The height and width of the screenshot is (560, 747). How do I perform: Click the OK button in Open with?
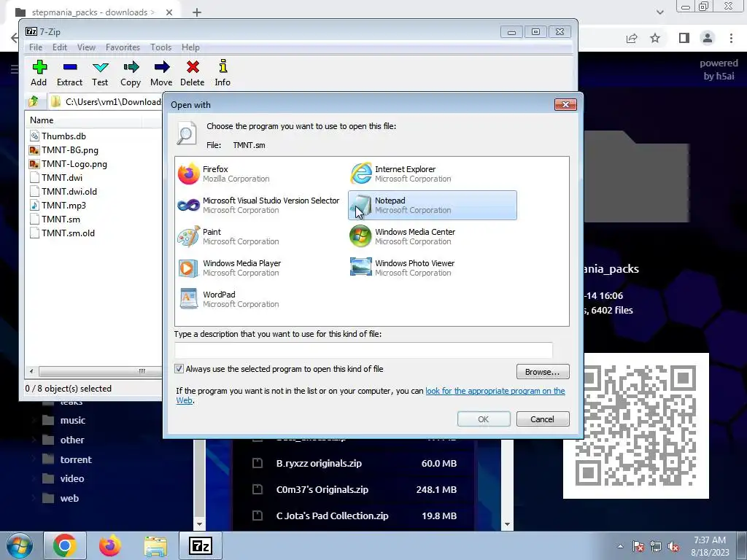(484, 419)
